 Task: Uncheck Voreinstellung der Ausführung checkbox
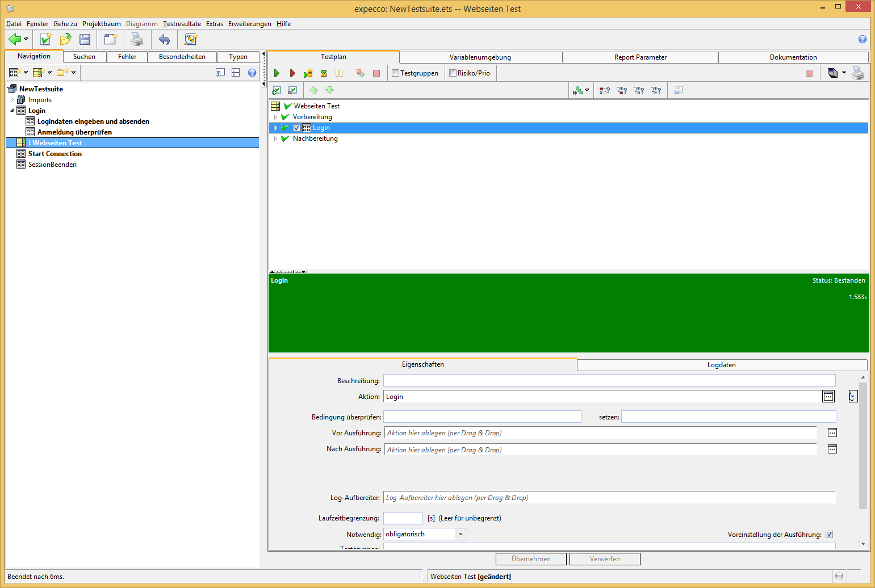pos(829,535)
